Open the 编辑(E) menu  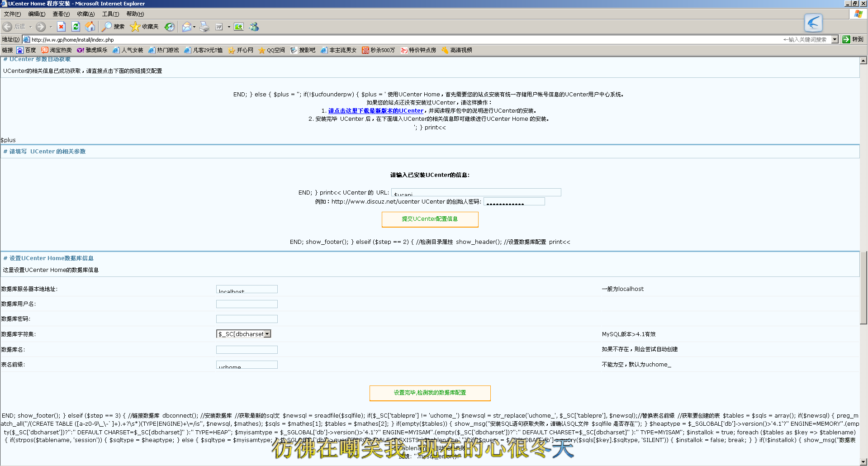(37, 14)
